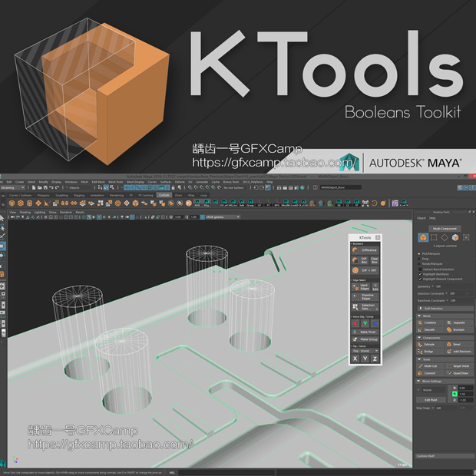Select Object selection mode in Modeling Toolkit
Viewport: 476px width, 476px height.
423,237
